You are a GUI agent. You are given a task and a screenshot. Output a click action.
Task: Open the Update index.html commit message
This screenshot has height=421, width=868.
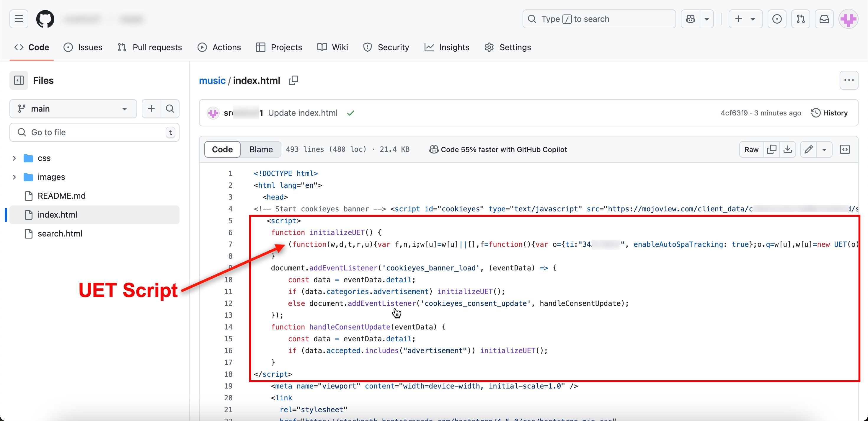click(x=303, y=113)
